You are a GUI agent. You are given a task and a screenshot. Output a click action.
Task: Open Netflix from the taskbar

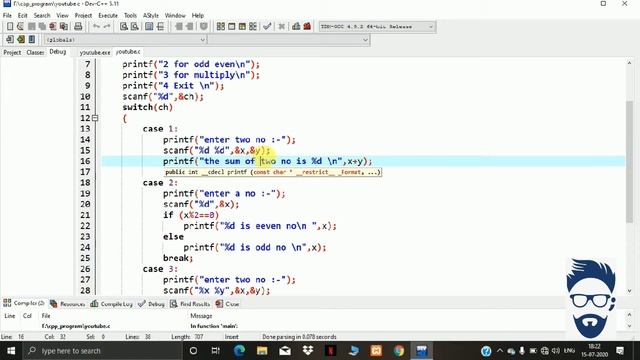(x=331, y=351)
